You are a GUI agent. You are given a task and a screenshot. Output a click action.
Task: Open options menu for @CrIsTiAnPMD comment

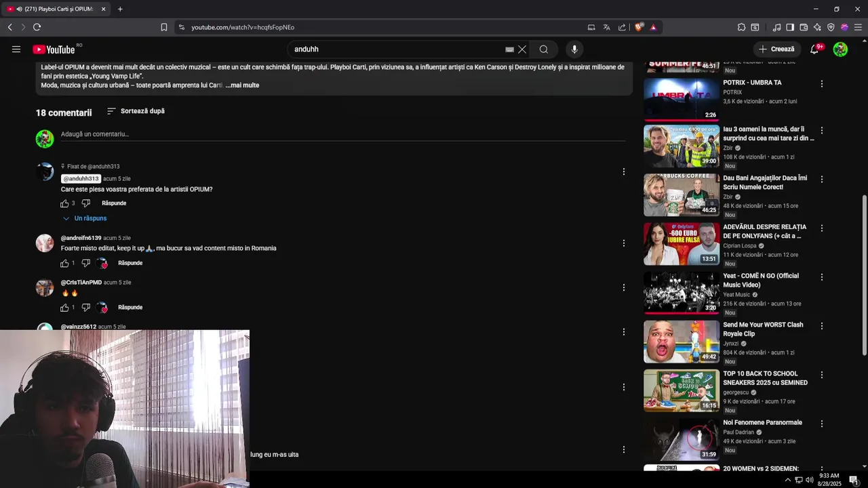click(x=624, y=287)
